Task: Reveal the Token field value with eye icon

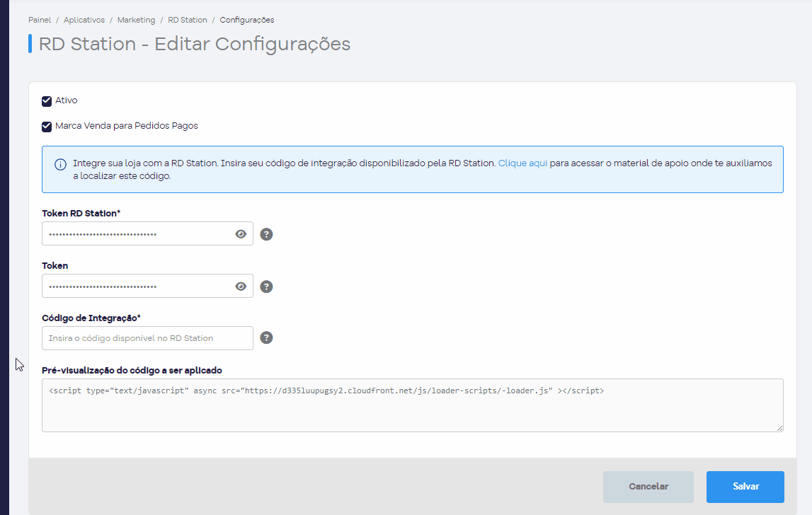Action: coord(241,287)
